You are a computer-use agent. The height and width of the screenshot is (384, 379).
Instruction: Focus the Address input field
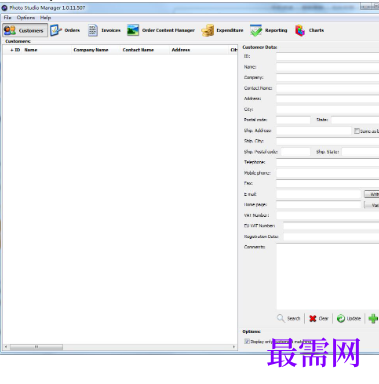pos(327,99)
